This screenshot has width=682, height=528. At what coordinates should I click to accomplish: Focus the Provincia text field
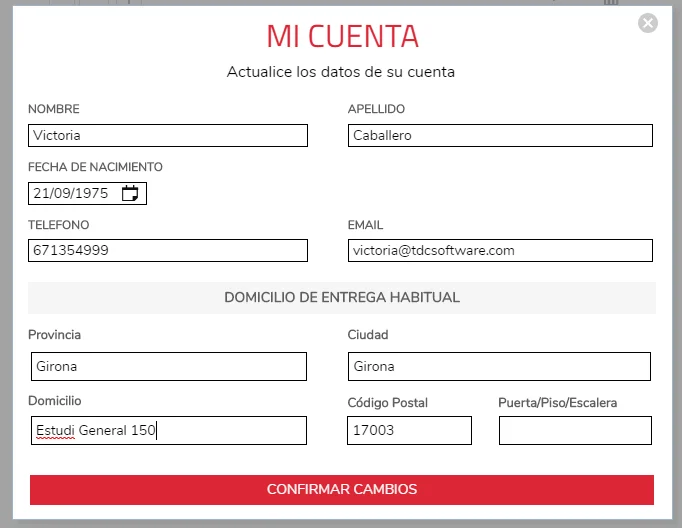tap(168, 366)
